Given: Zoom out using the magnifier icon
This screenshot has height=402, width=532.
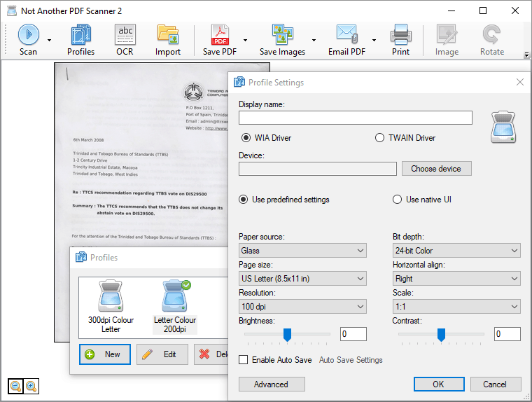Looking at the screenshot, I should pyautogui.click(x=15, y=386).
